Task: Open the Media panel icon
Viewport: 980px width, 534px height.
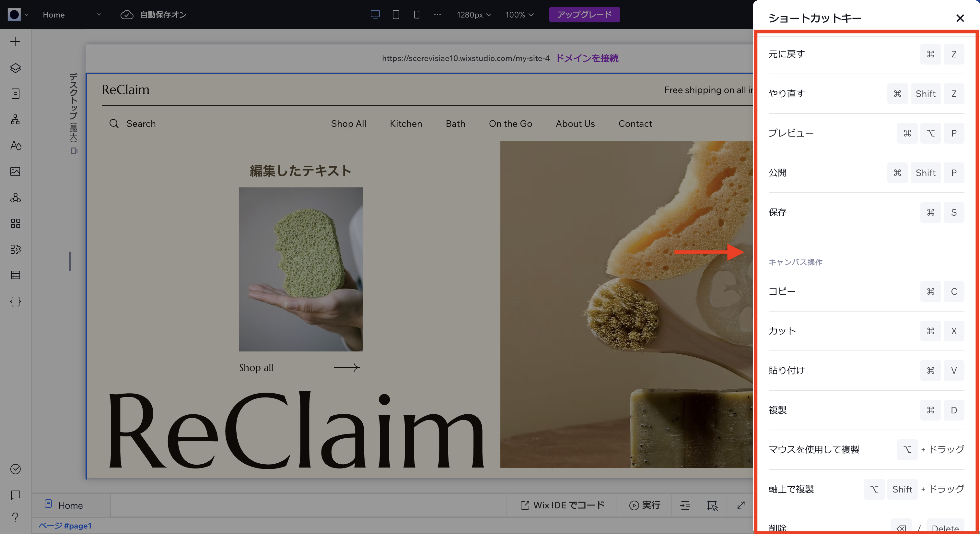Action: [15, 172]
